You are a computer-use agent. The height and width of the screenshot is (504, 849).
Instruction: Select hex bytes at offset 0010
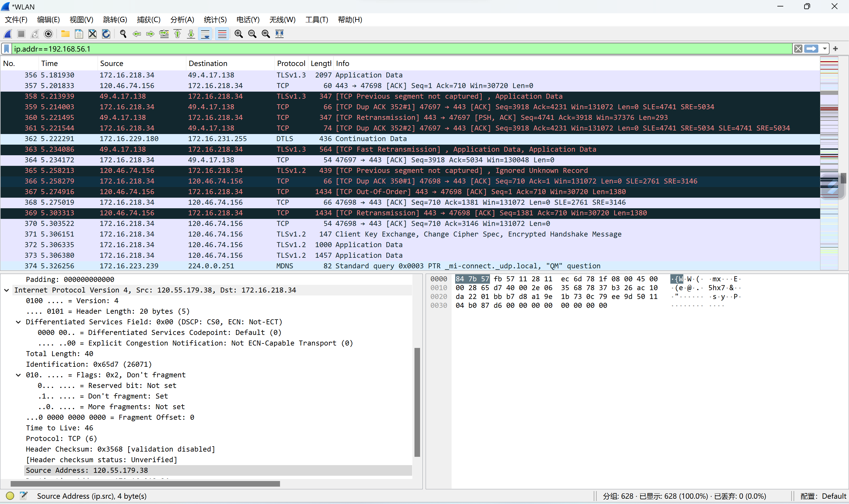point(556,288)
